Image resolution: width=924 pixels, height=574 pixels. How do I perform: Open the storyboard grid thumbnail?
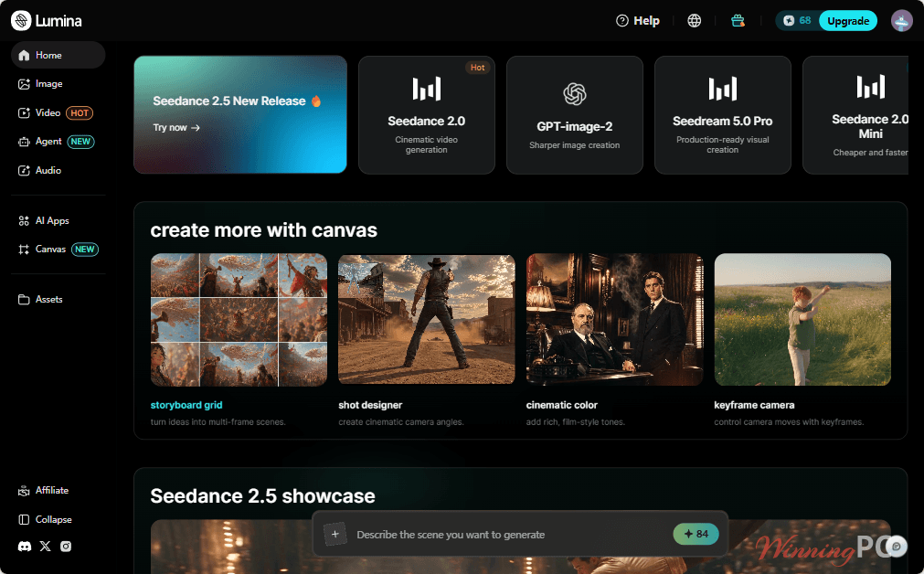point(239,320)
